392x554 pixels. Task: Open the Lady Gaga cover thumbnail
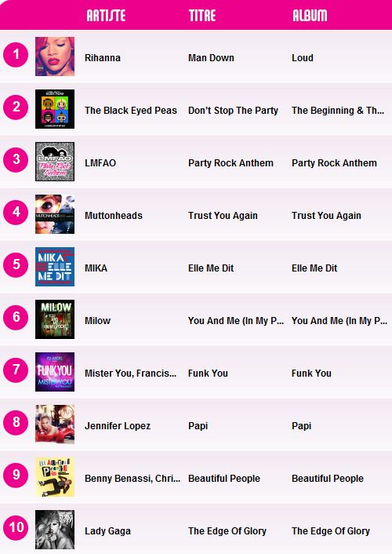(x=55, y=530)
